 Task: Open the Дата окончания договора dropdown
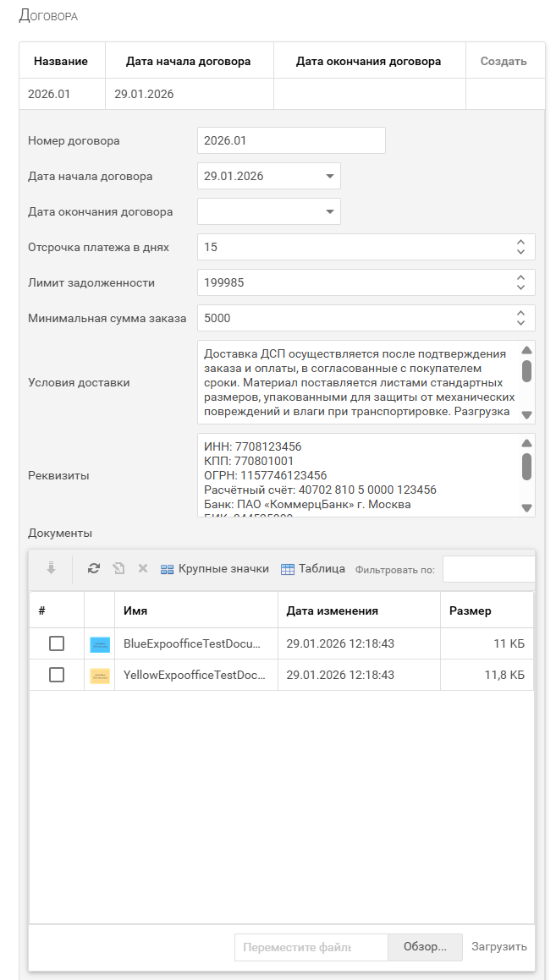(x=329, y=212)
